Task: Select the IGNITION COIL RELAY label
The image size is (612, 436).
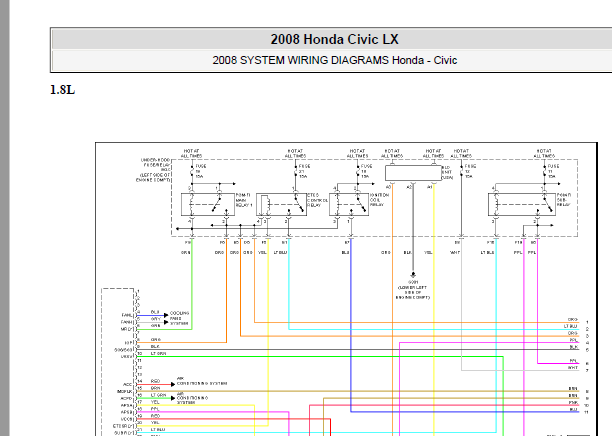Action: coord(379,199)
